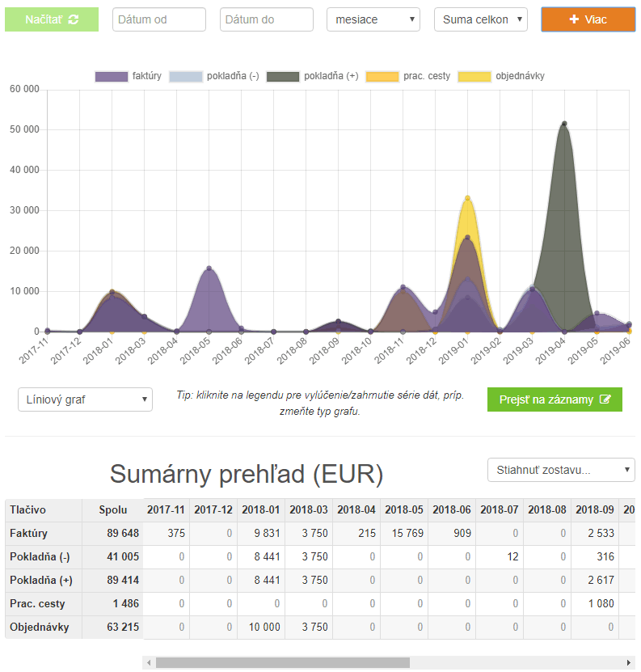
Task: Toggle the objednávky legend entry
Action: click(501, 76)
